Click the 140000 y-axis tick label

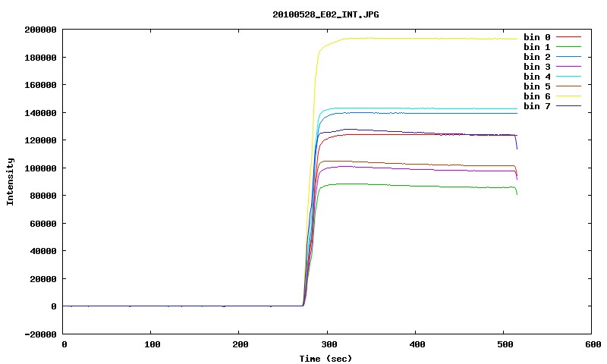40,113
